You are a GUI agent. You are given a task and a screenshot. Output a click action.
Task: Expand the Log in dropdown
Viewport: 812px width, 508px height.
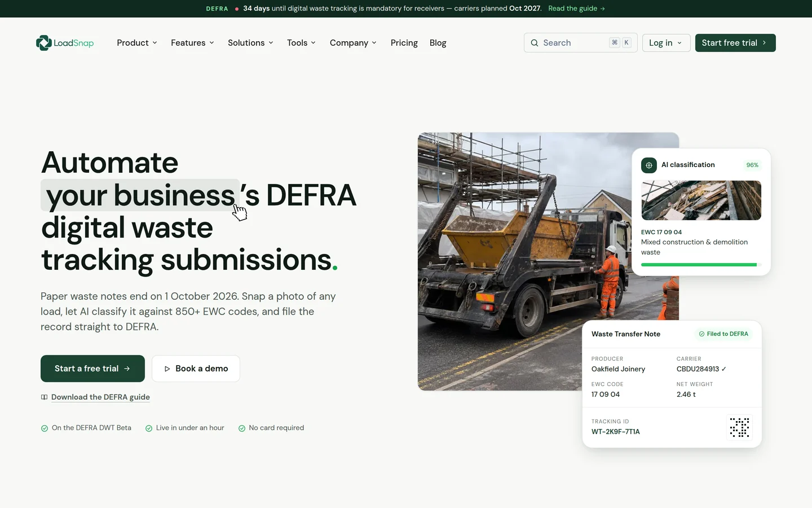pos(666,43)
